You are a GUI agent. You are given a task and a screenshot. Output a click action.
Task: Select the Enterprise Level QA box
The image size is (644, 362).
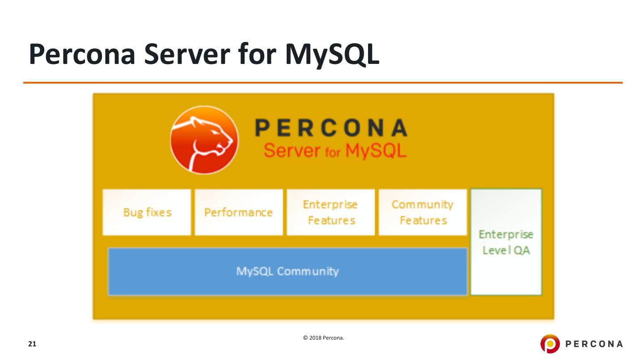pyautogui.click(x=506, y=242)
